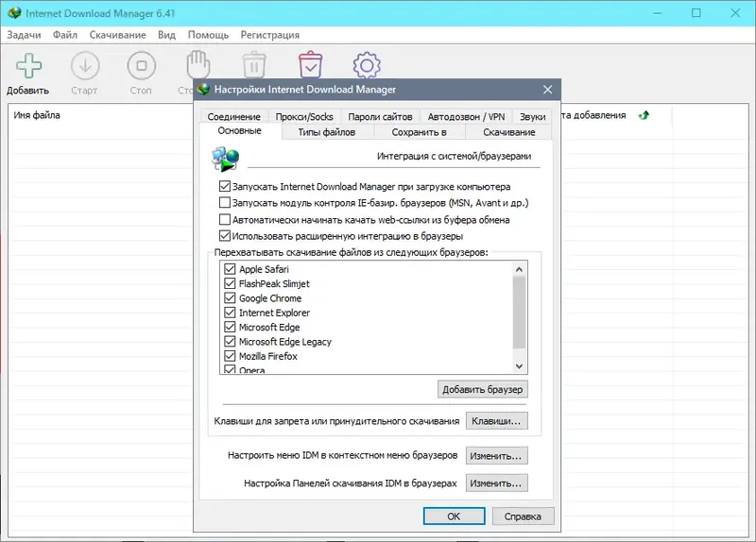Open settings via the gear toolbar icon
Screen dimensions: 756x542
[367, 65]
